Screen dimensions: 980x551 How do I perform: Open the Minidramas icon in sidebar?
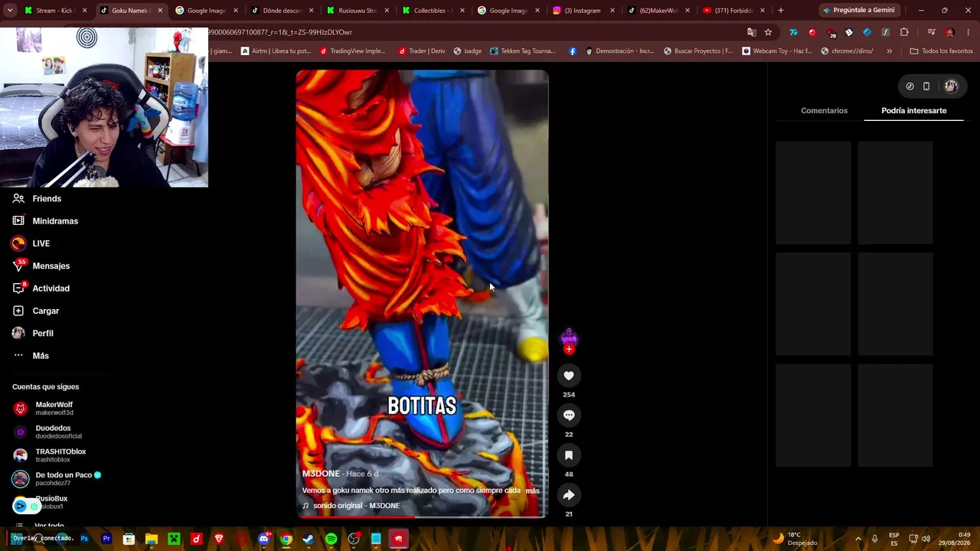tap(18, 221)
